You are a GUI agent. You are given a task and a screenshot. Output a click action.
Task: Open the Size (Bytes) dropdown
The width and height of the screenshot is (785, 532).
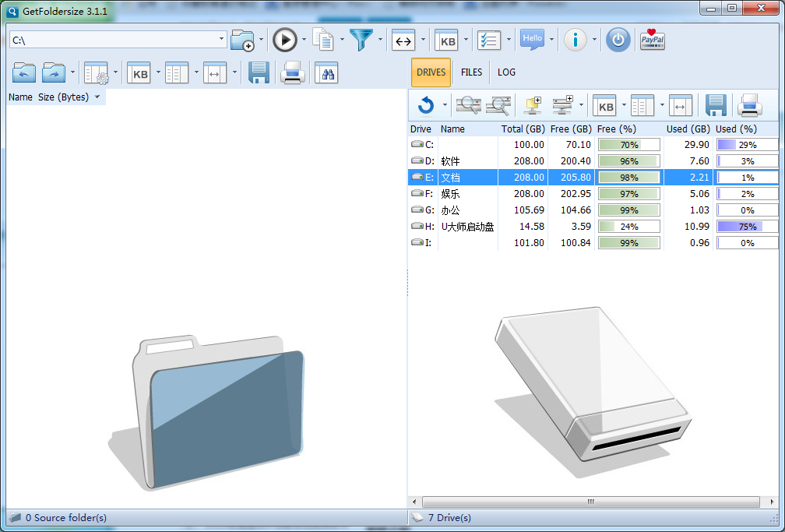click(x=97, y=97)
